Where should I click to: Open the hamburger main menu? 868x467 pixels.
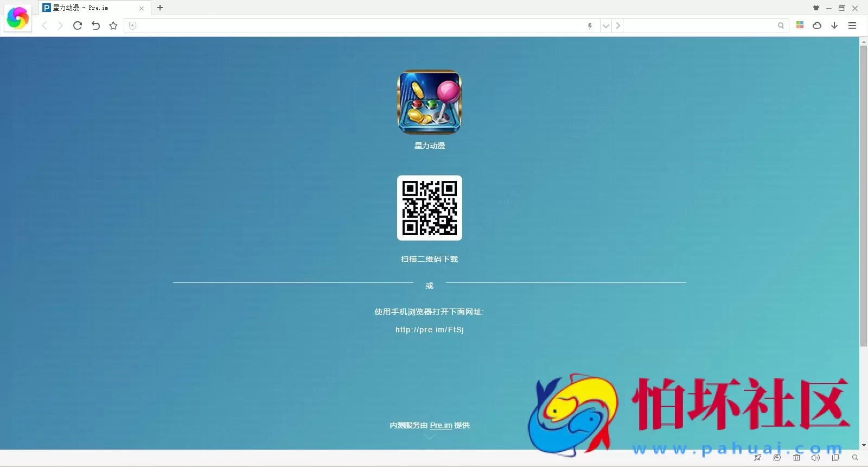(852, 26)
